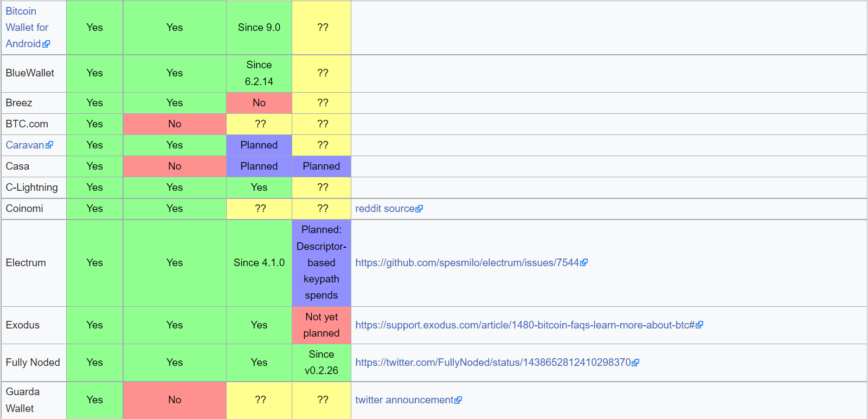868x419 pixels.
Task: Select the C-Lightning row name
Action: (31, 188)
